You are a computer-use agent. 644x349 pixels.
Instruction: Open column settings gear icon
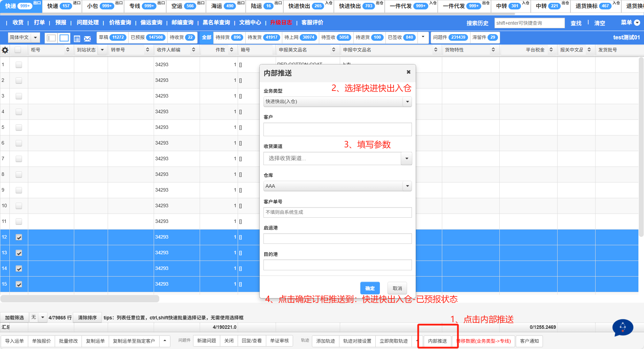(x=5, y=50)
